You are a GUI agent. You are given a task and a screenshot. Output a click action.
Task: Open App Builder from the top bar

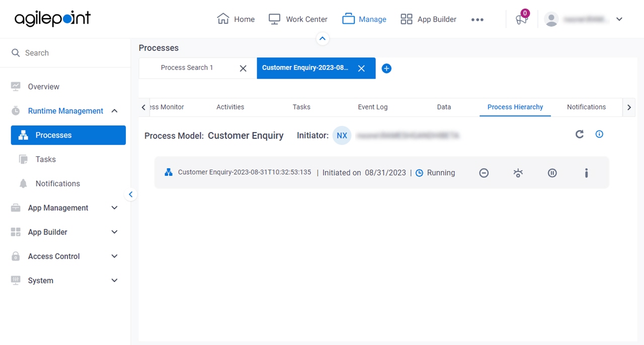click(428, 19)
